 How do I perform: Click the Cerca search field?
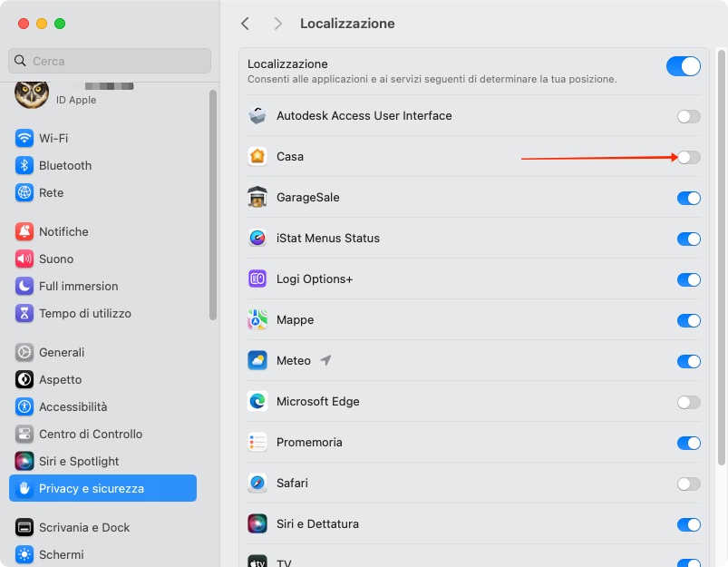click(x=109, y=61)
